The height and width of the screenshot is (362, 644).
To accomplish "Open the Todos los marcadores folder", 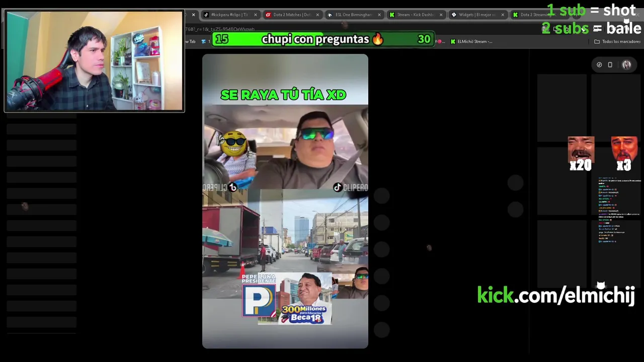I will [617, 41].
